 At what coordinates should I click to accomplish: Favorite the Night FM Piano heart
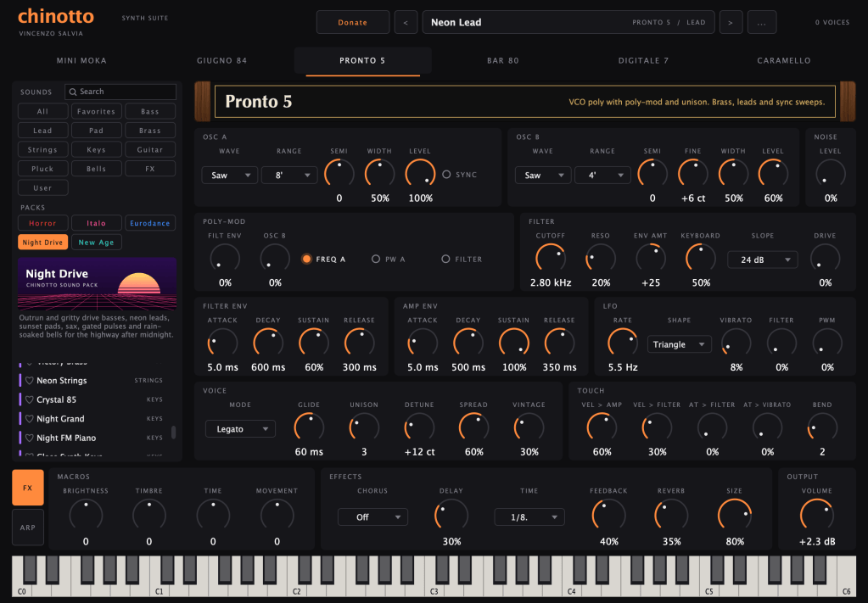coord(30,438)
